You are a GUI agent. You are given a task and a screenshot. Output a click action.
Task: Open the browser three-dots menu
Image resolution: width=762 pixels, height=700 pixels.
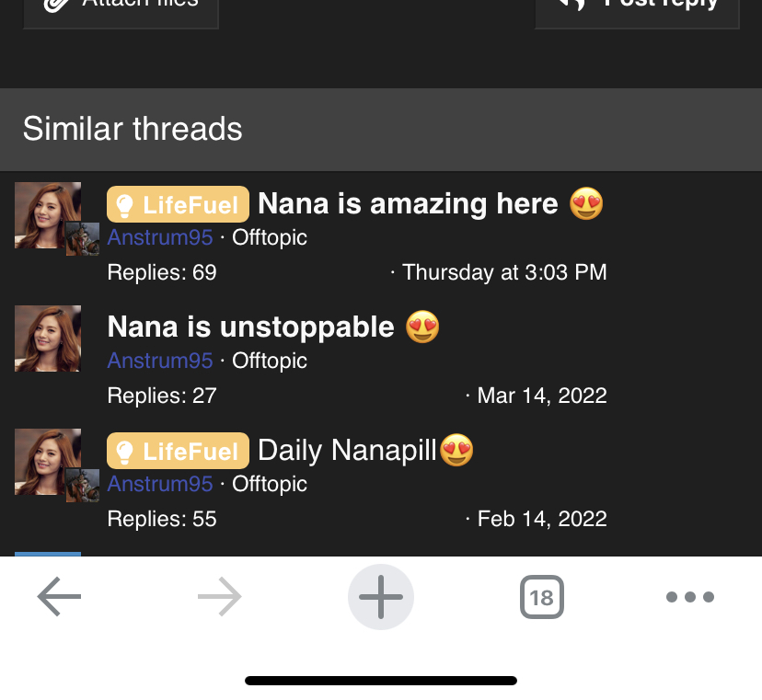[690, 597]
